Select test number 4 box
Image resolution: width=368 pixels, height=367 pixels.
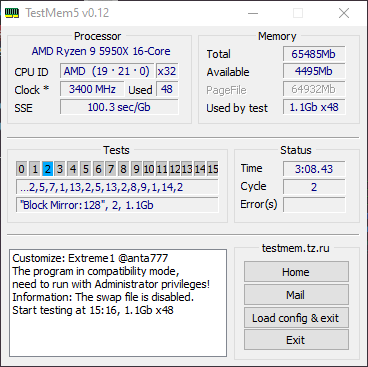point(73,169)
